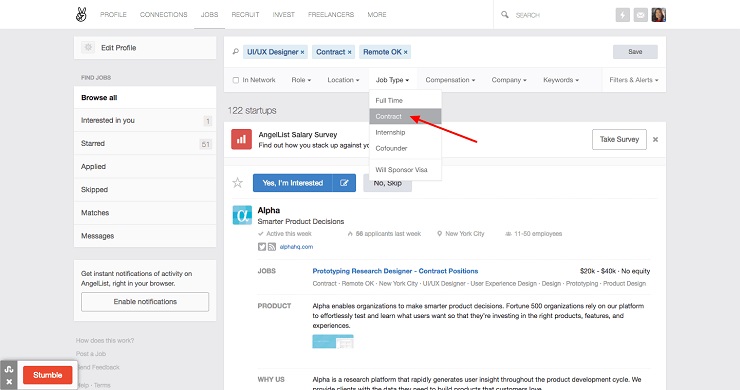Expand the Company filter dropdown
Viewport: 740px width, 390px height.
click(x=509, y=80)
